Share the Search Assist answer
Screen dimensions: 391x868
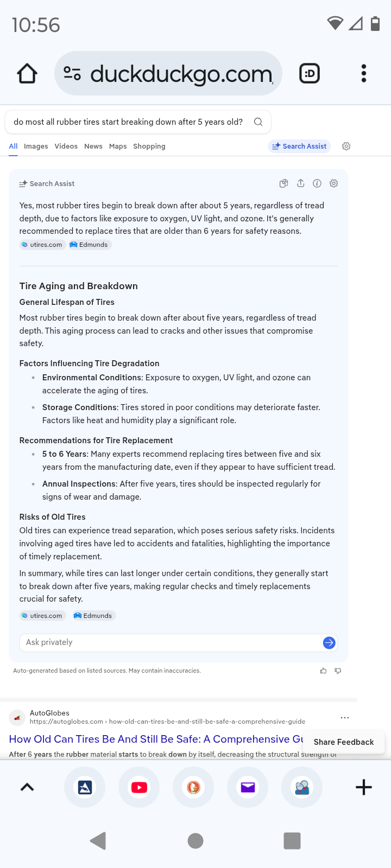click(x=300, y=183)
